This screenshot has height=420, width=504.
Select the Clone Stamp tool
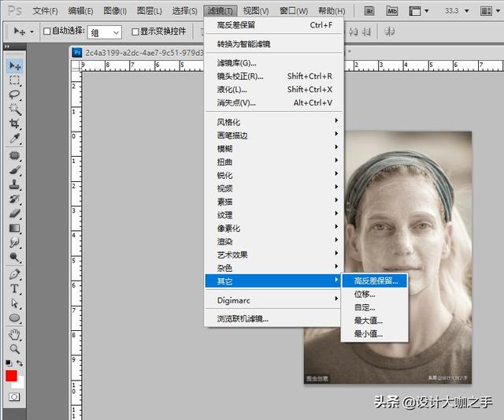point(14,184)
